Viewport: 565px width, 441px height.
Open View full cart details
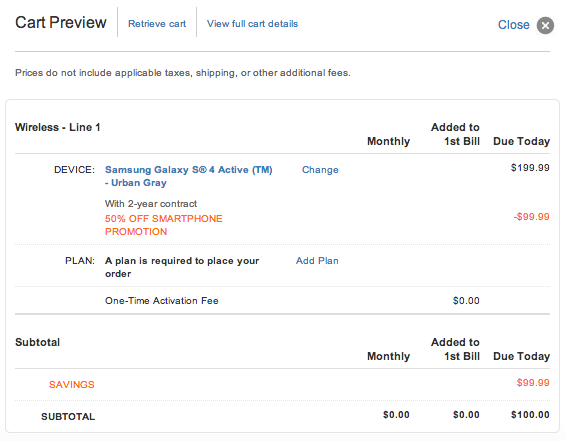point(252,24)
